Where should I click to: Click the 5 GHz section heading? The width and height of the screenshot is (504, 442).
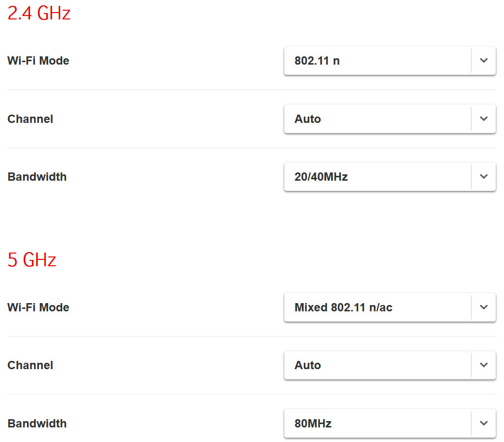pyautogui.click(x=32, y=260)
